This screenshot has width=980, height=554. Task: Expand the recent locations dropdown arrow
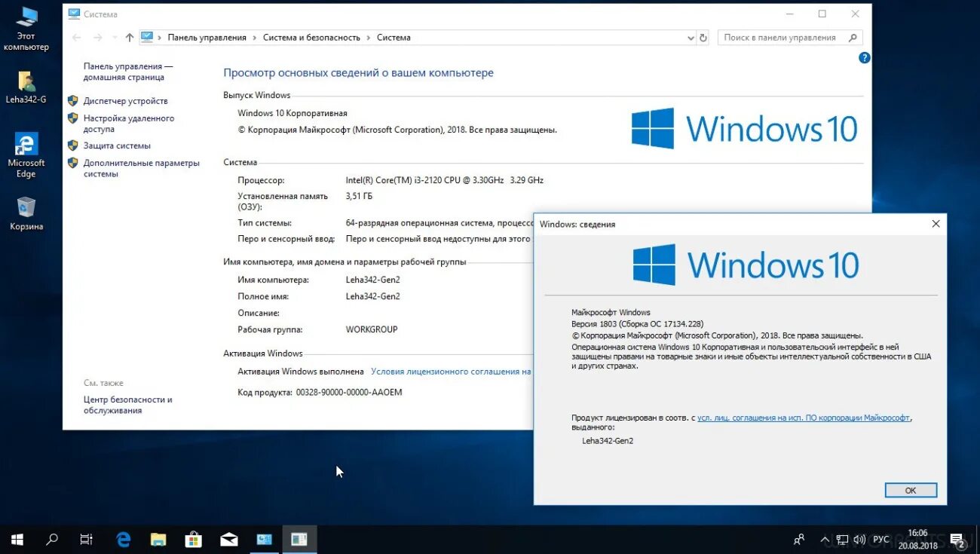[115, 38]
